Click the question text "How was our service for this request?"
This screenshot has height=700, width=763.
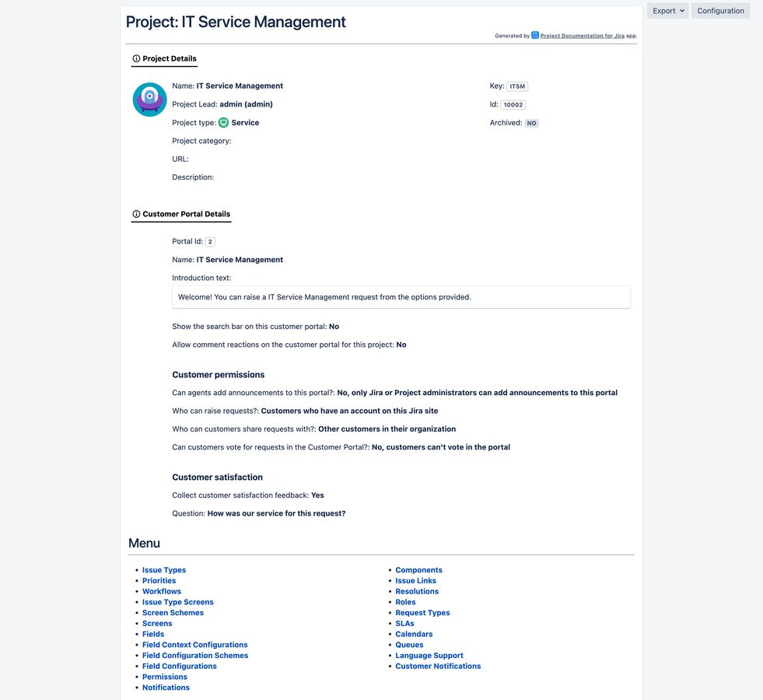(x=276, y=513)
